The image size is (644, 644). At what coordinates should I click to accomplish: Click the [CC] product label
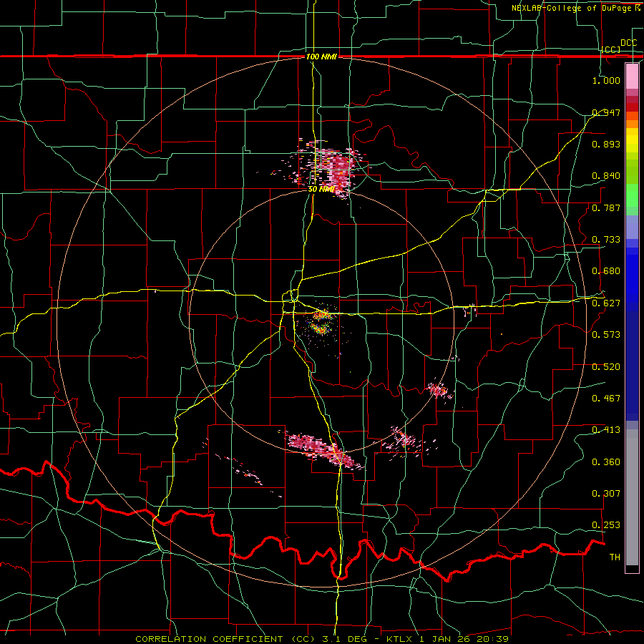pos(611,49)
